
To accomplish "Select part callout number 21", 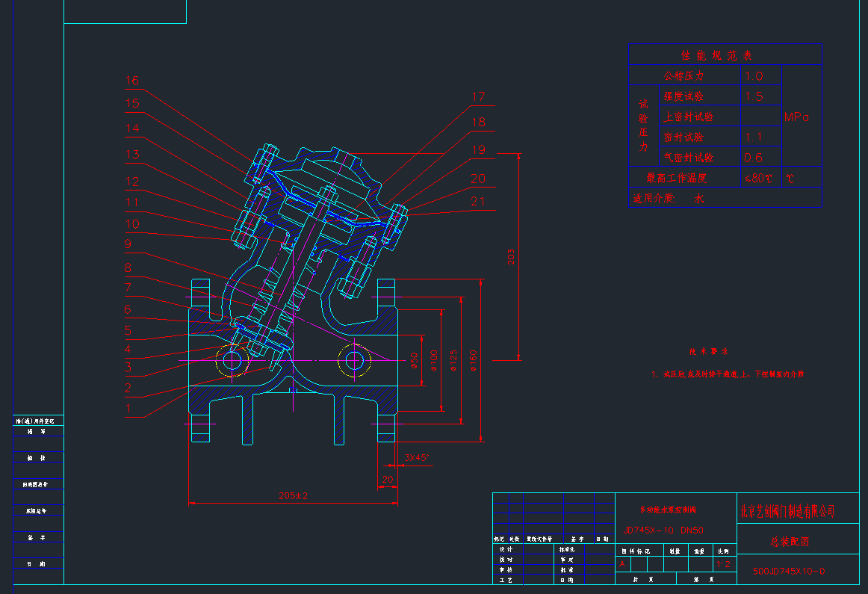I will point(478,201).
